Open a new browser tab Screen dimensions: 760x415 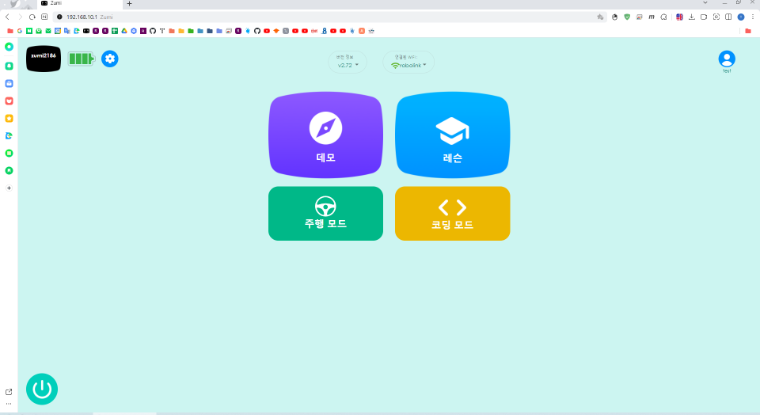tap(129, 4)
